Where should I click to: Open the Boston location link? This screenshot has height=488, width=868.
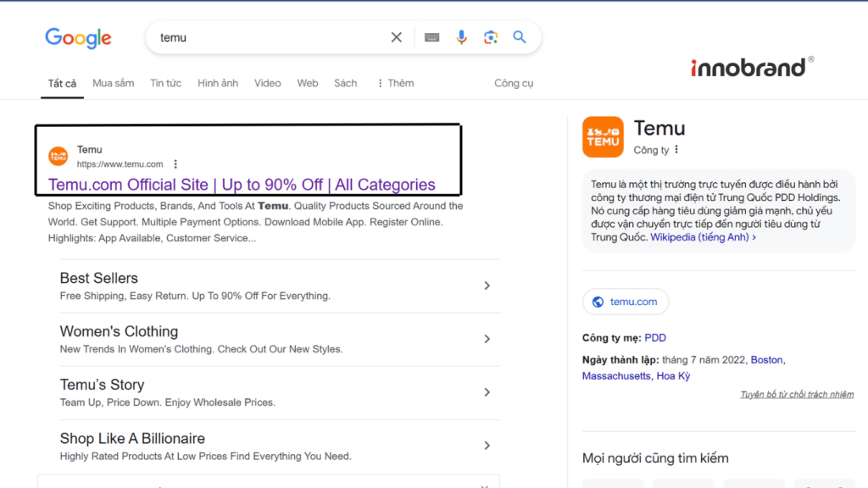coord(766,360)
